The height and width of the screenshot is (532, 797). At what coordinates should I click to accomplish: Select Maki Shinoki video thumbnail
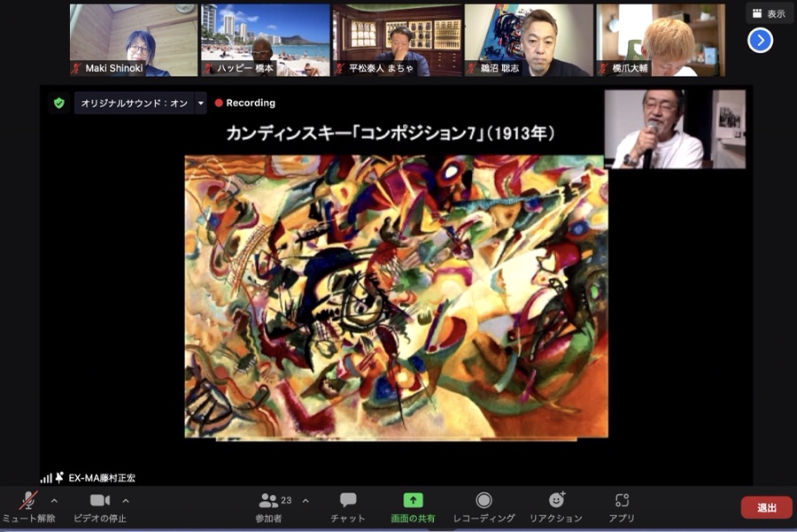tap(133, 40)
